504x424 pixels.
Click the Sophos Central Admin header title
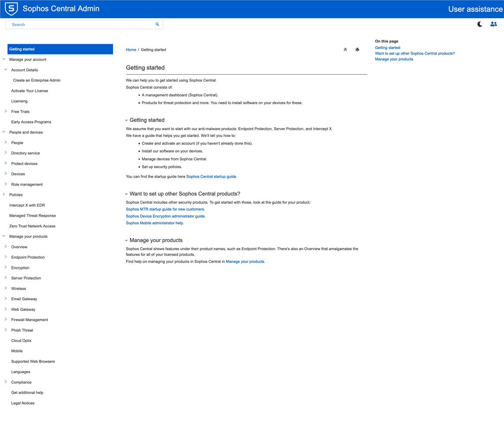coord(61,9)
